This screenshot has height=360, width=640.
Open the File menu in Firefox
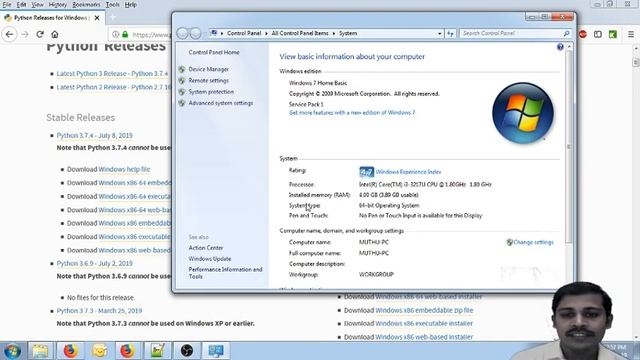click(7, 4)
